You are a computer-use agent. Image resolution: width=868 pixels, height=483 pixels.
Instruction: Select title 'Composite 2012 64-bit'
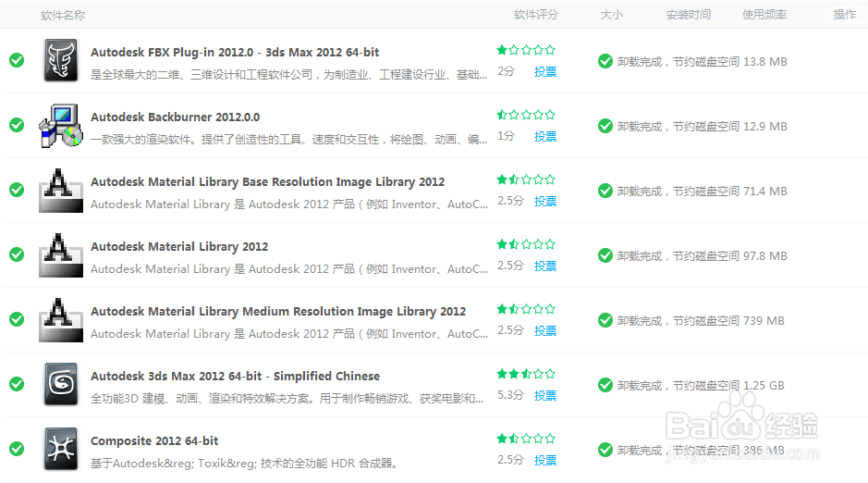[154, 441]
